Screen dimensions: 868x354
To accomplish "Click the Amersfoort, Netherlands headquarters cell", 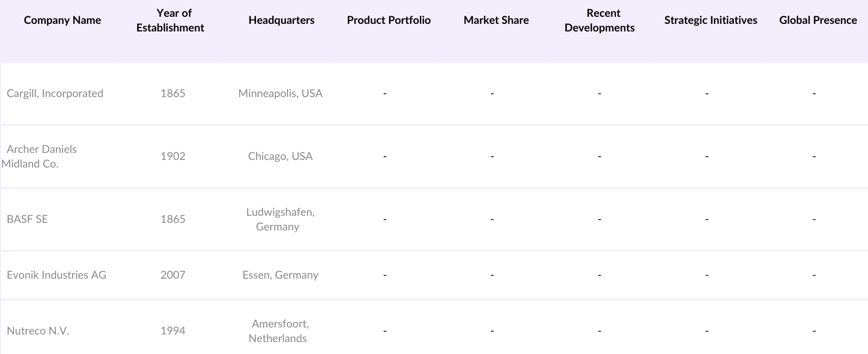I will (x=280, y=331).
